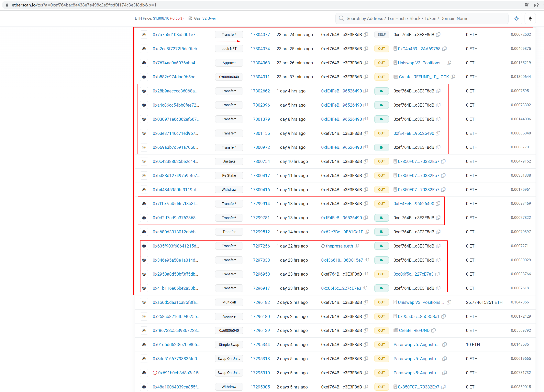
Task: Copy the From address in block 17304077 row
Action: 366,35
